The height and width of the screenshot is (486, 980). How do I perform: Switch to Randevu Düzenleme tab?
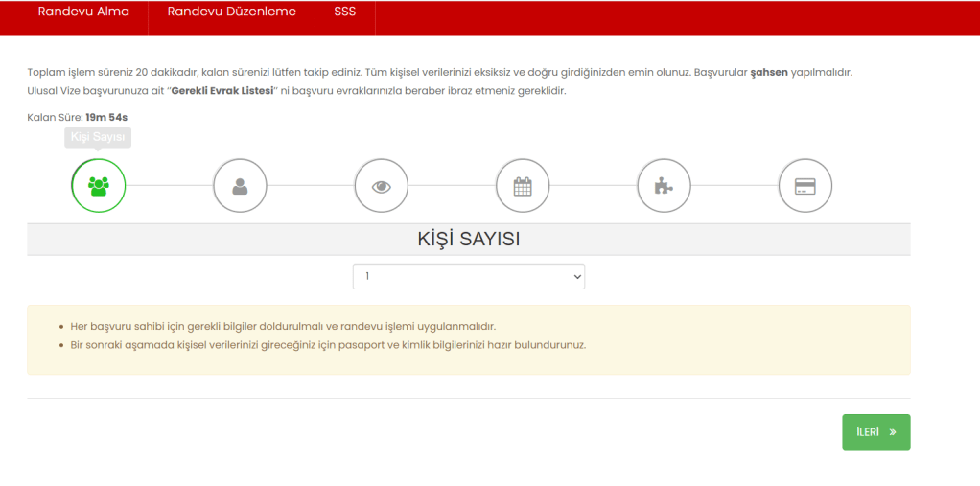tap(231, 12)
